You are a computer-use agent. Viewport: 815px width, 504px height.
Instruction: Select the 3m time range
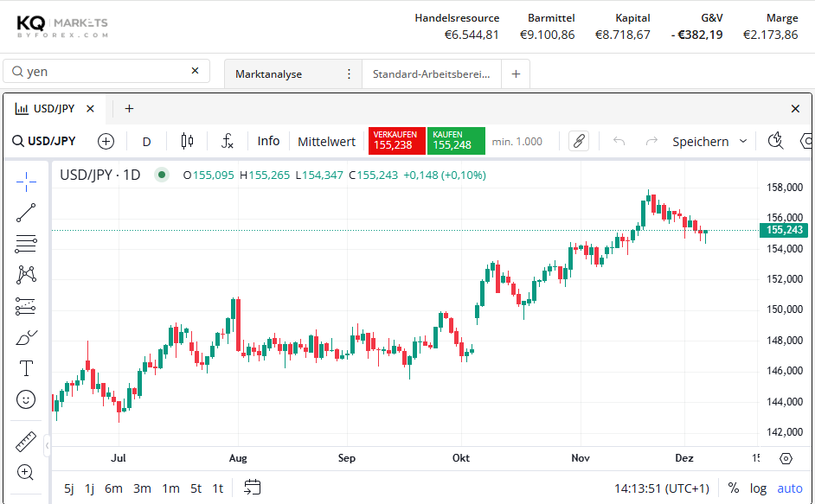click(142, 488)
